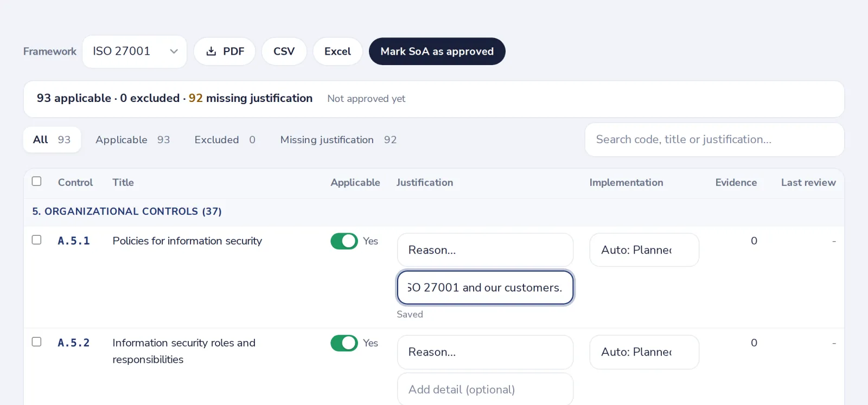Image resolution: width=868 pixels, height=405 pixels.
Task: Click the Implementation column header
Action: (x=626, y=183)
